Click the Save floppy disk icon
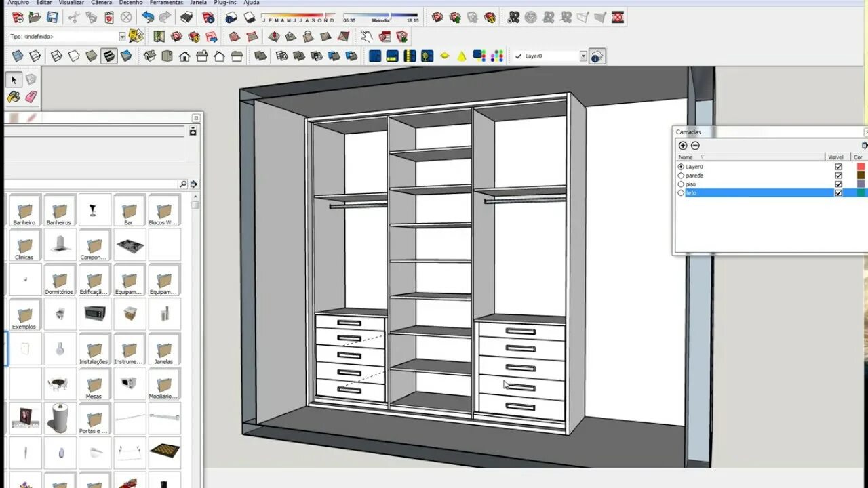 pyautogui.click(x=52, y=18)
